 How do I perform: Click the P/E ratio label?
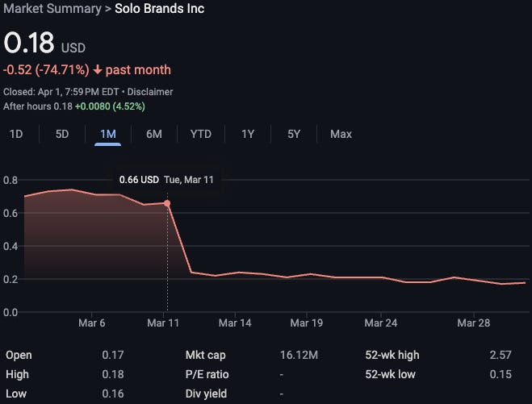207,374
